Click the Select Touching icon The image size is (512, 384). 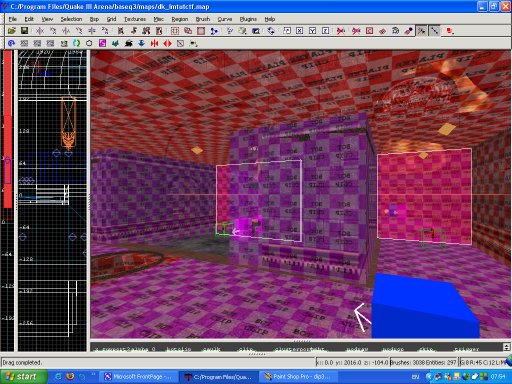[x=134, y=31]
